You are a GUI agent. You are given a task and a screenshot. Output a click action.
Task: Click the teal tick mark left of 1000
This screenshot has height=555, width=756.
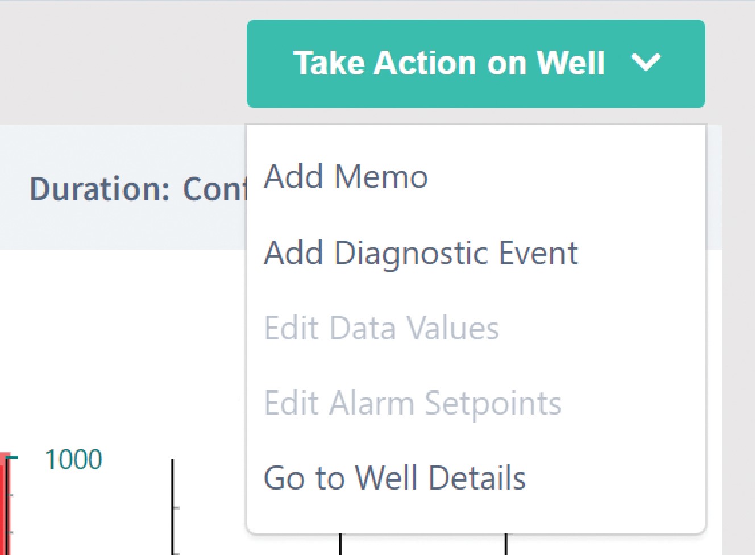(x=14, y=458)
